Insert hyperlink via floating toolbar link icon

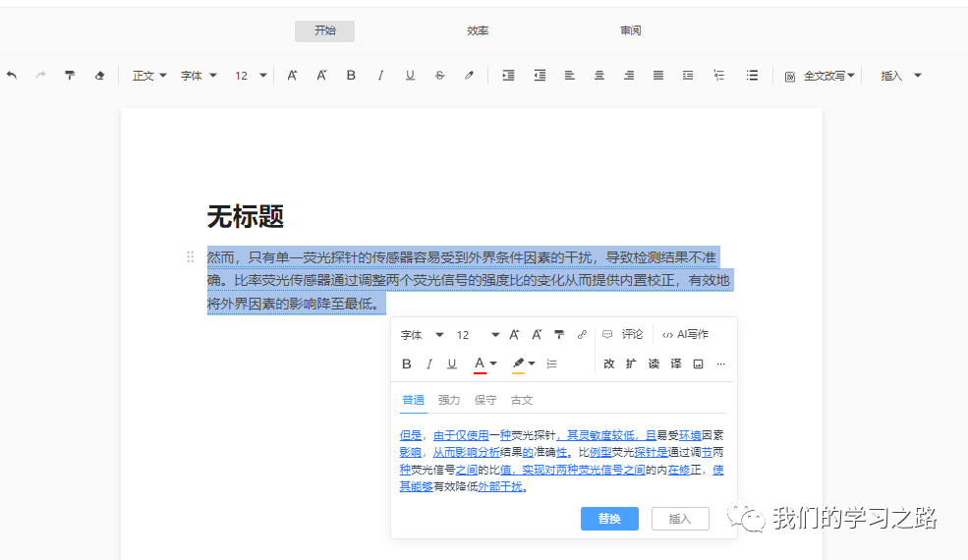[x=582, y=335]
